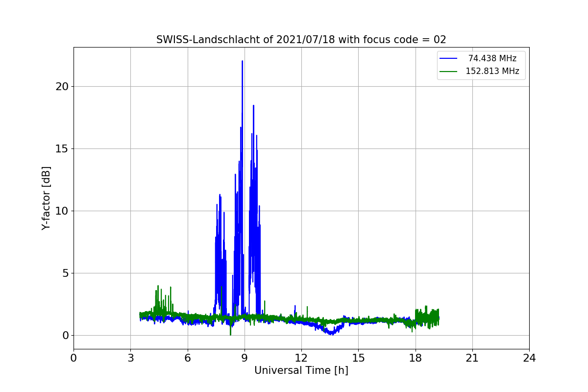Click the x-axis tick label 6
588x392 pixels.
[187, 358]
